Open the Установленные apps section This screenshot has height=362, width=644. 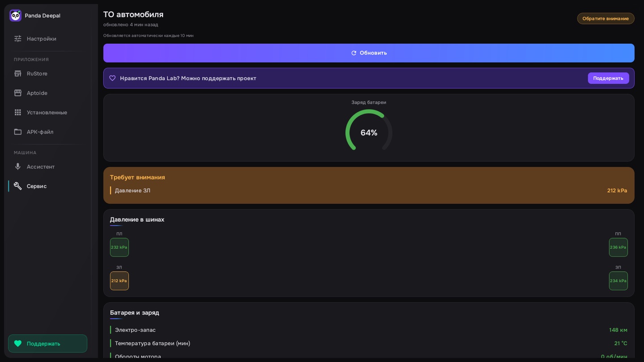[x=47, y=113]
